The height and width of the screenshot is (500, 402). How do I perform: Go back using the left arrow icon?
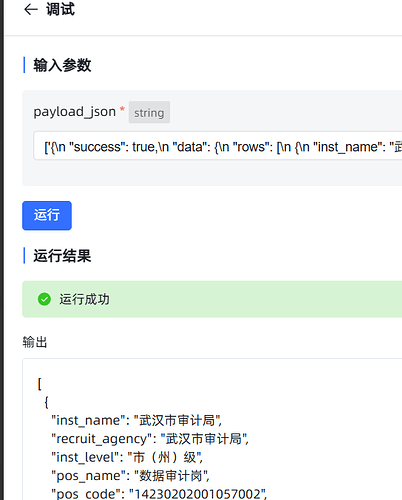pos(31,9)
